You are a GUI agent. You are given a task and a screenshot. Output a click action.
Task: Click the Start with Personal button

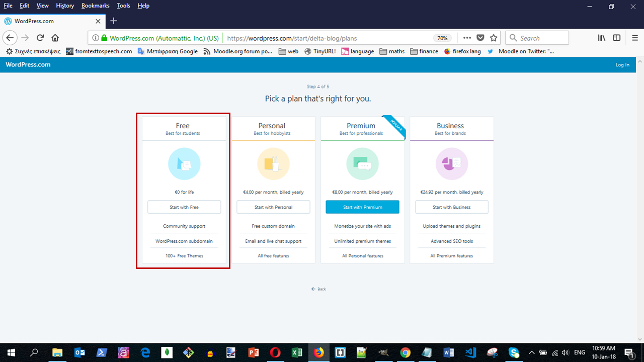tap(273, 207)
